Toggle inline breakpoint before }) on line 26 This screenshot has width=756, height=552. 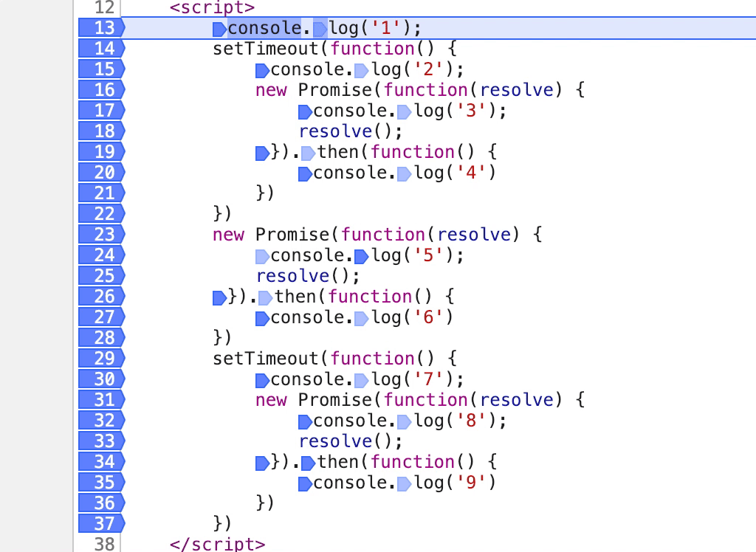219,298
